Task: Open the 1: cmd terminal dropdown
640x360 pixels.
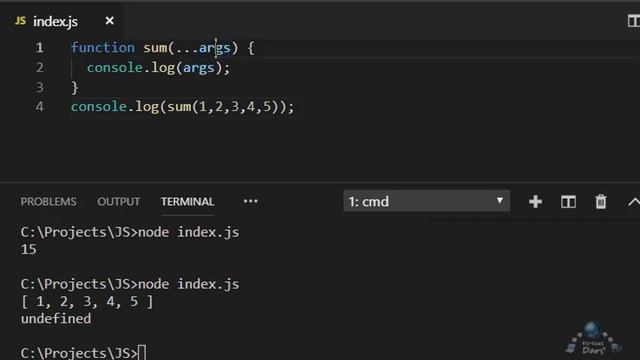Action: [427, 201]
